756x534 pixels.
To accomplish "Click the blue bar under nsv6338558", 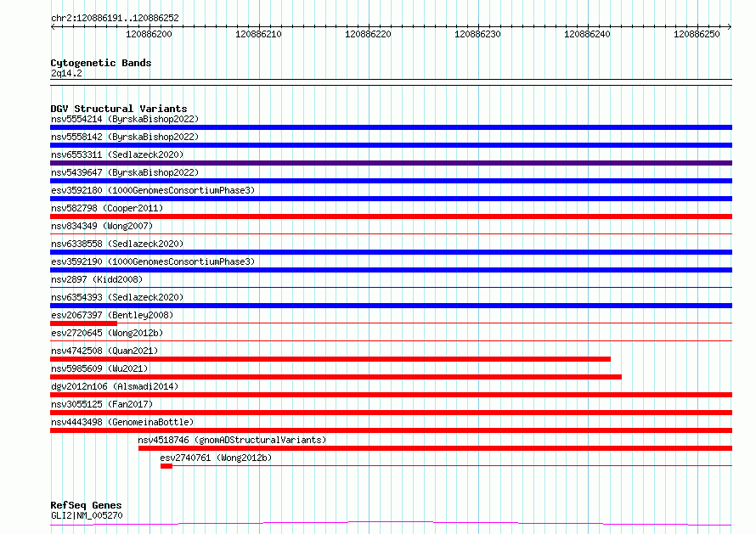I will point(391,252).
